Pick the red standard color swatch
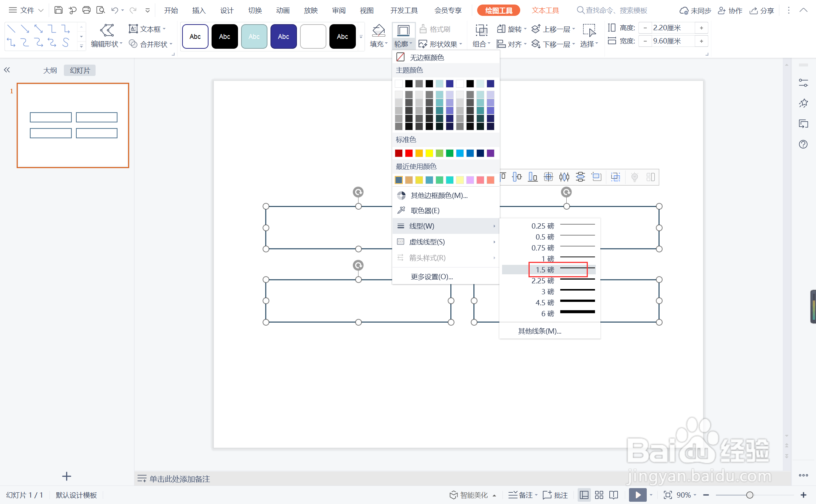 click(x=409, y=153)
